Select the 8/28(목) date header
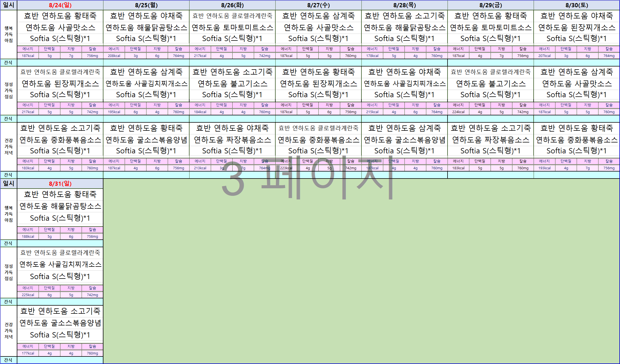This screenshot has width=620, height=364. pos(404,5)
